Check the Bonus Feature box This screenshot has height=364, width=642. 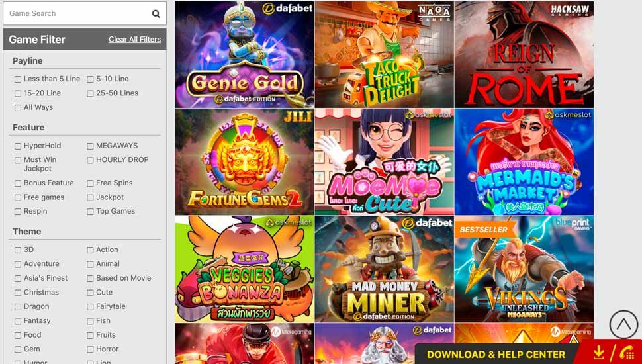(x=18, y=183)
